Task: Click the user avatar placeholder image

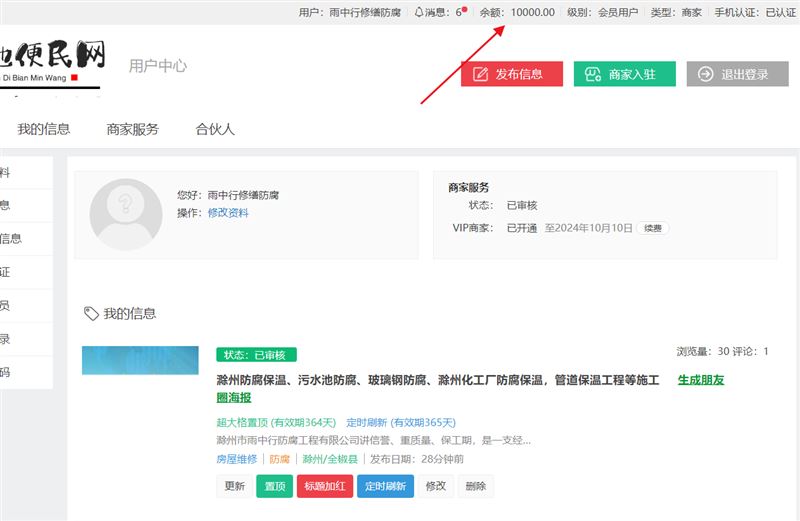Action: (x=126, y=215)
